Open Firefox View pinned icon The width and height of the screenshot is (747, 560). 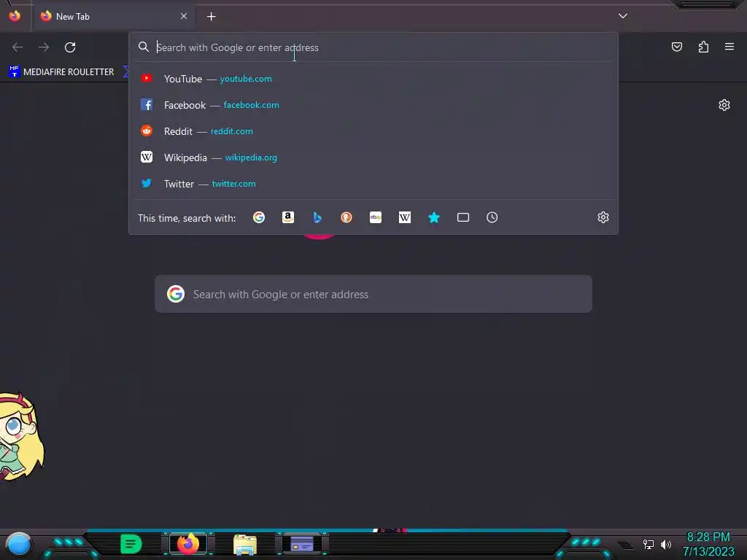click(x=15, y=16)
